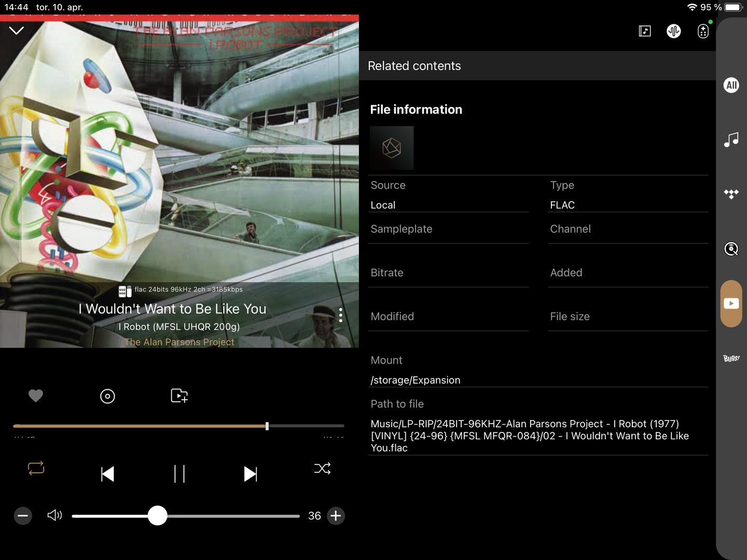Collapse the now-playing view with chevron
The image size is (747, 560).
pyautogui.click(x=17, y=31)
